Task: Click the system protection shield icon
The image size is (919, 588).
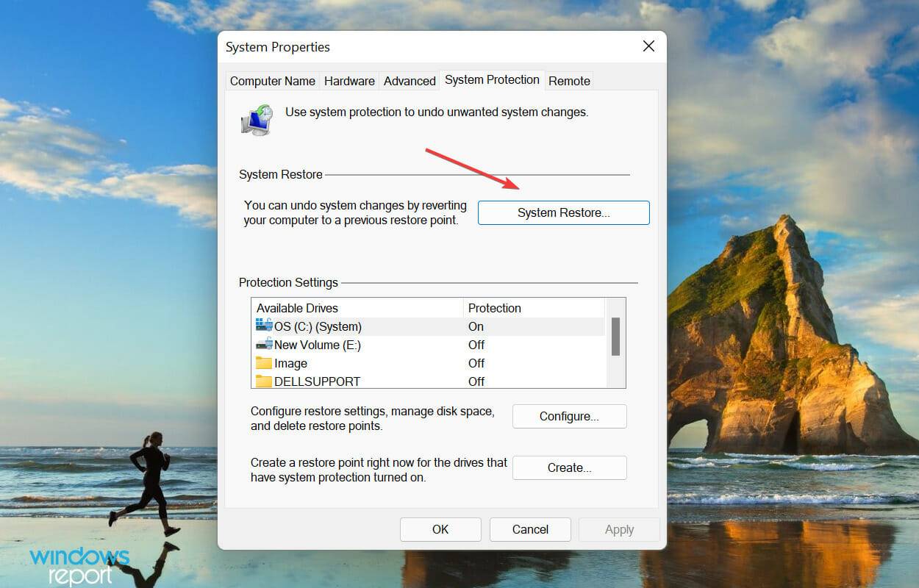Action: (x=257, y=118)
